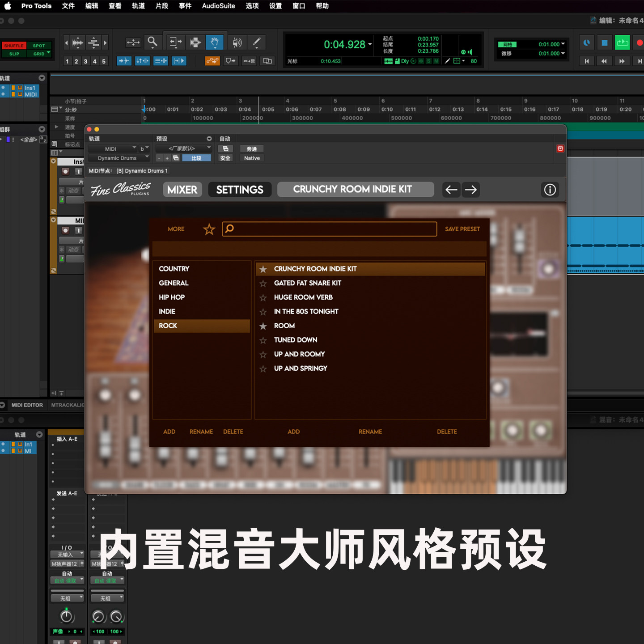This screenshot has height=644, width=644.
Task: Toggle green loop playback button
Action: (x=622, y=43)
